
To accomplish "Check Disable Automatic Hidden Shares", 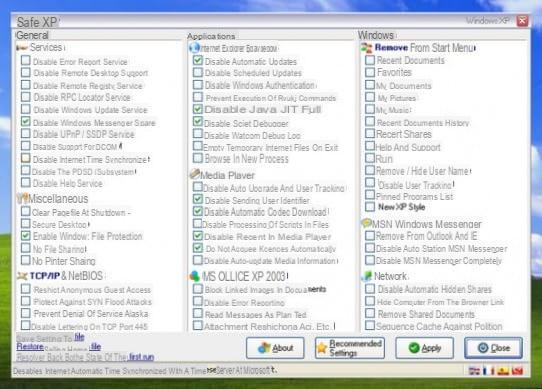I will [370, 289].
